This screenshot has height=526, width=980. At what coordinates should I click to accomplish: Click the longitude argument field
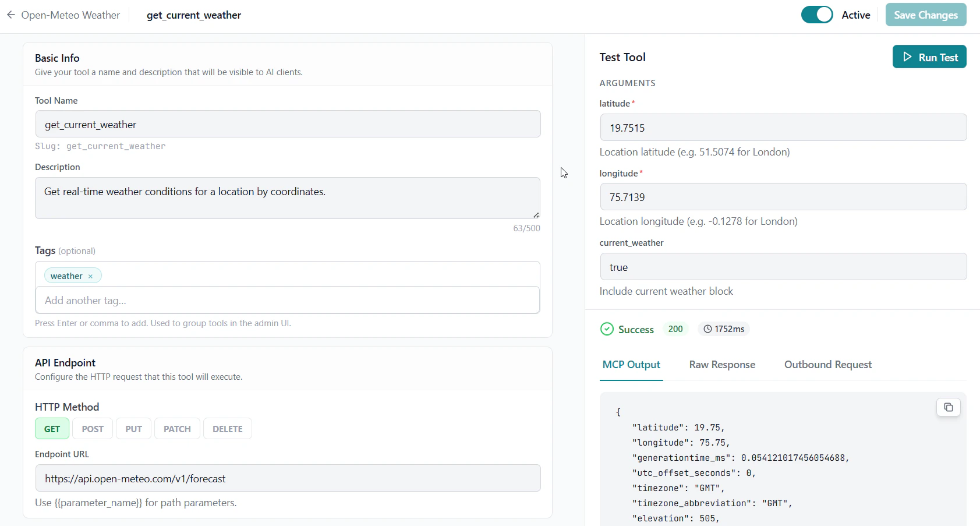coord(783,197)
